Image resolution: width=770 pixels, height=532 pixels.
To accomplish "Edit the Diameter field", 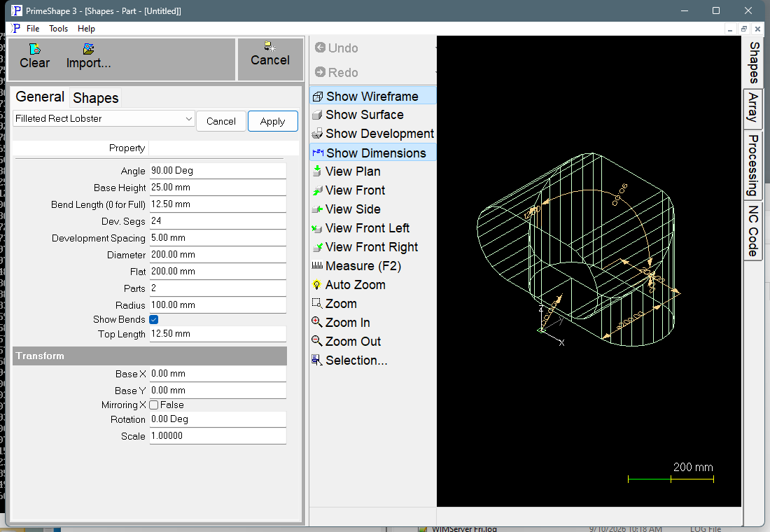I will coord(218,255).
